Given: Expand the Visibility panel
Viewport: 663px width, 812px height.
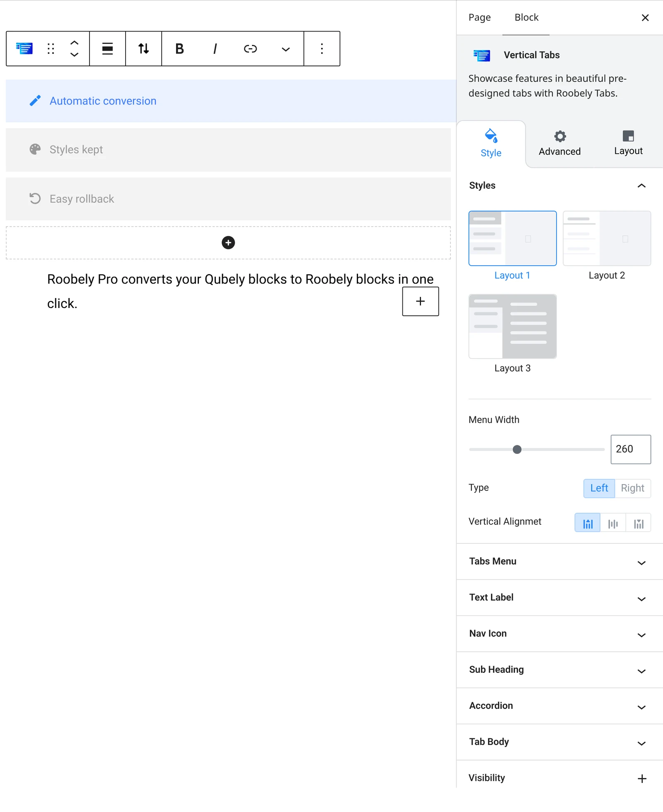Looking at the screenshot, I should click(x=560, y=778).
